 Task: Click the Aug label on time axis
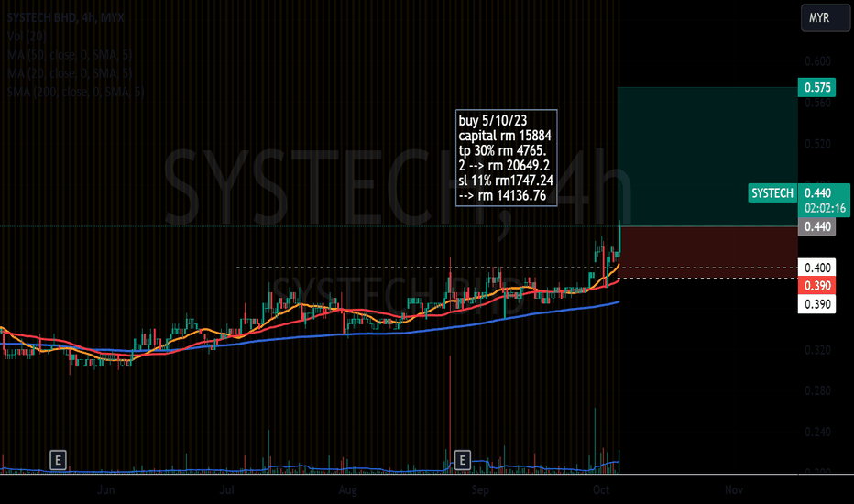[x=347, y=489]
